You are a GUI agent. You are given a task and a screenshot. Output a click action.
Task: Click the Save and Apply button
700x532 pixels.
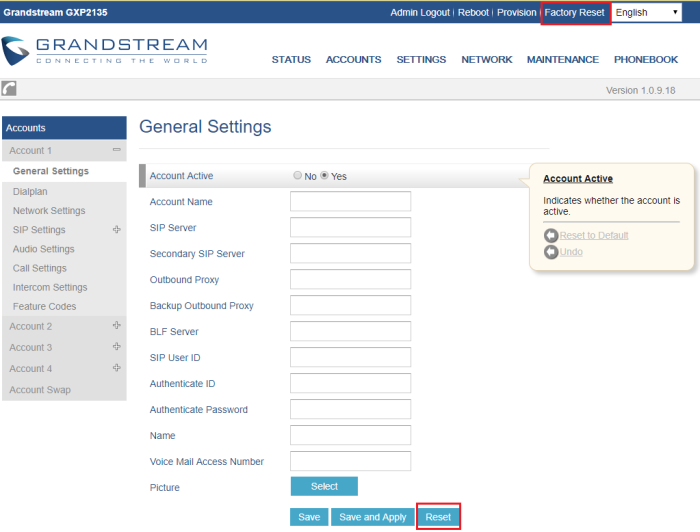click(372, 517)
